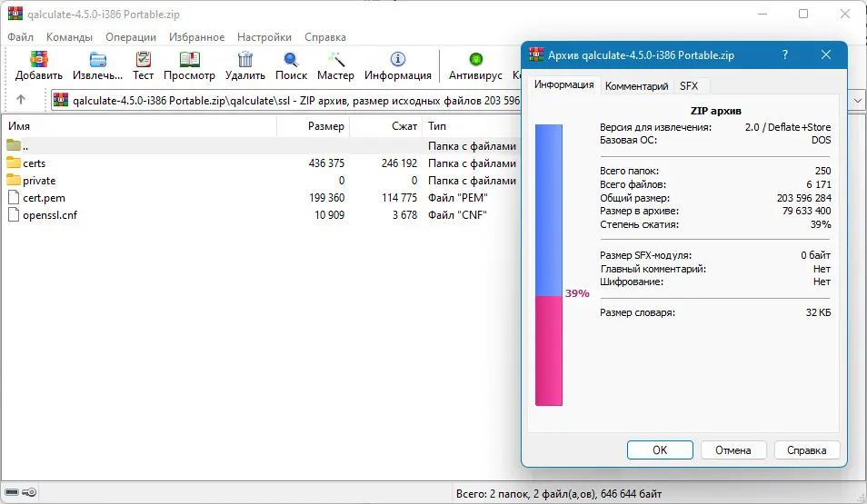Image resolution: width=867 pixels, height=504 pixels.
Task: Click the status bar total summary text
Action: (x=559, y=493)
